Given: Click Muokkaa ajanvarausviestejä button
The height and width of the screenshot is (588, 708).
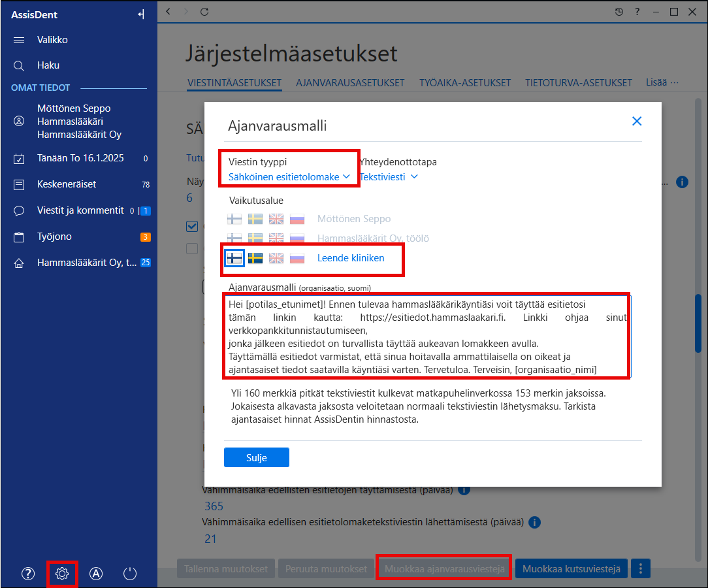Looking at the screenshot, I should (445, 569).
